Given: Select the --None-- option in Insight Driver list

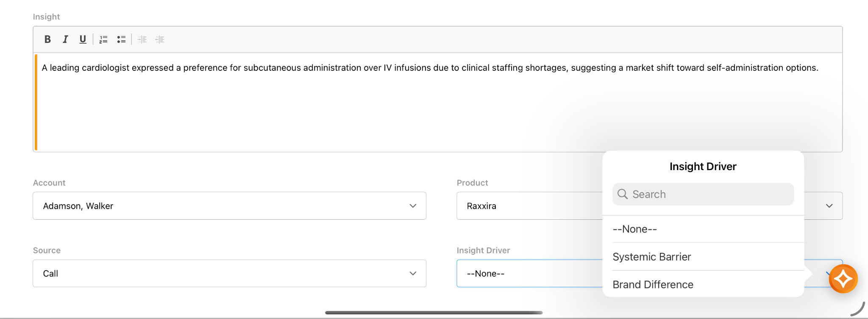Looking at the screenshot, I should [703, 229].
